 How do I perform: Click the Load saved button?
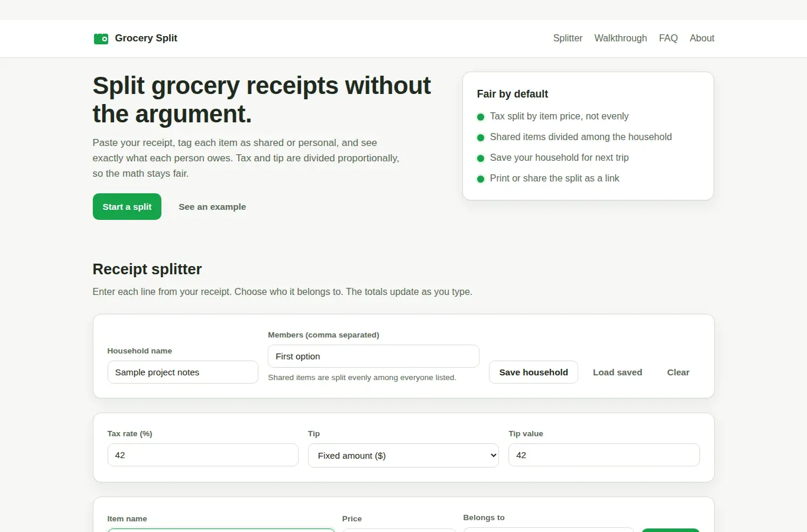[x=617, y=372]
